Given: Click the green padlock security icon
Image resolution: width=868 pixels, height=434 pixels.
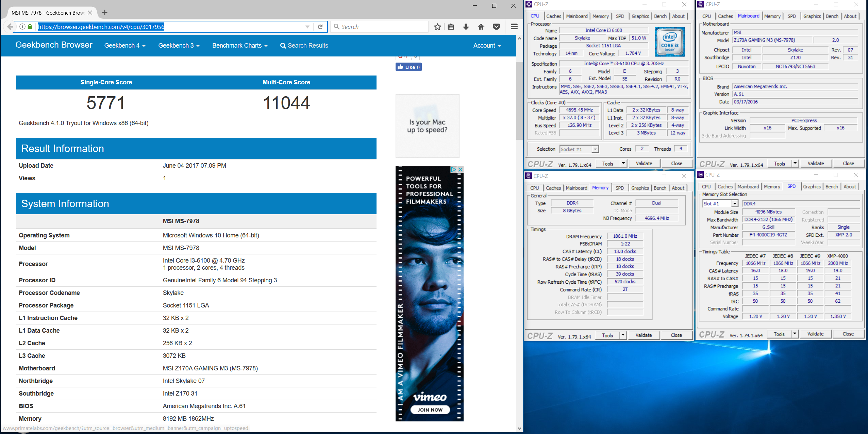Looking at the screenshot, I should [30, 27].
